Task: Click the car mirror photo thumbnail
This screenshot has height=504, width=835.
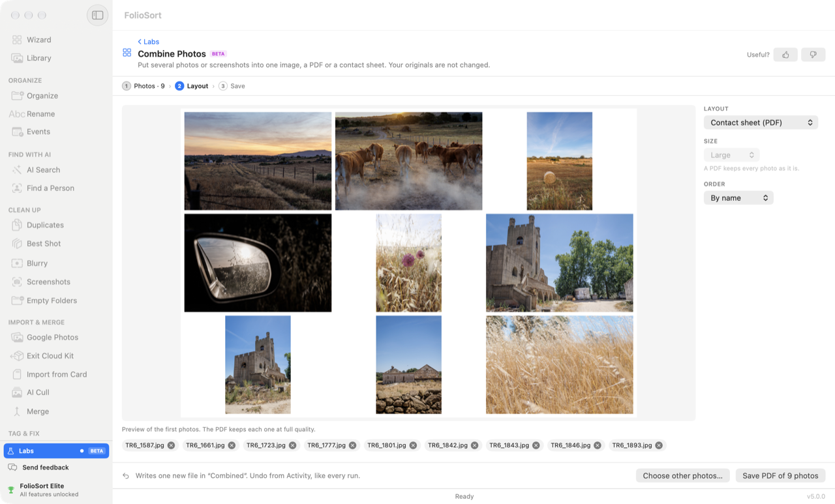Action: tap(258, 263)
